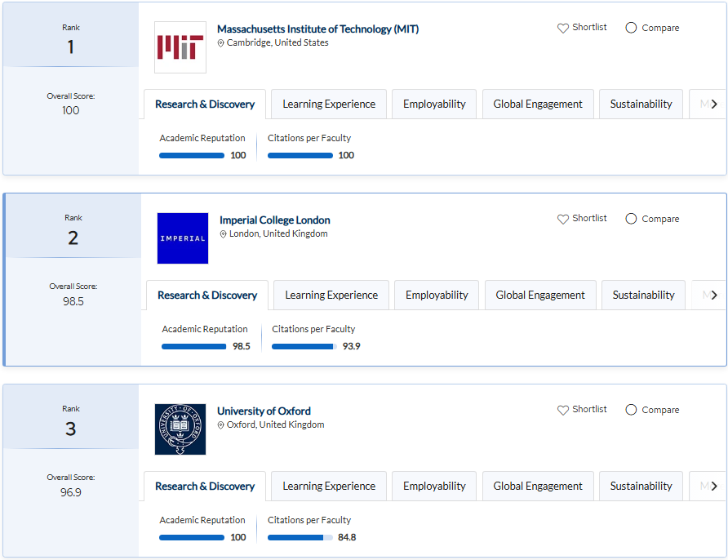Click heart Shortlist icon for MIT
Screen dimensions: 728x560
(x=562, y=28)
